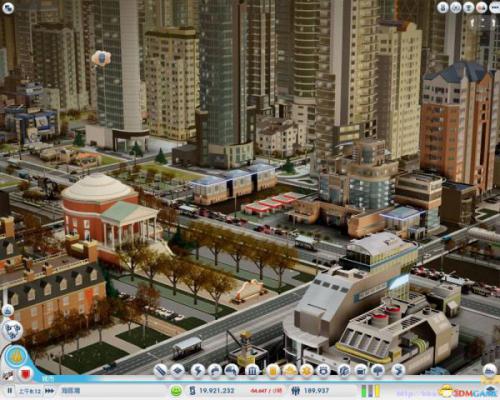
Task: Open the main menu button top-left
Action: point(8,8)
